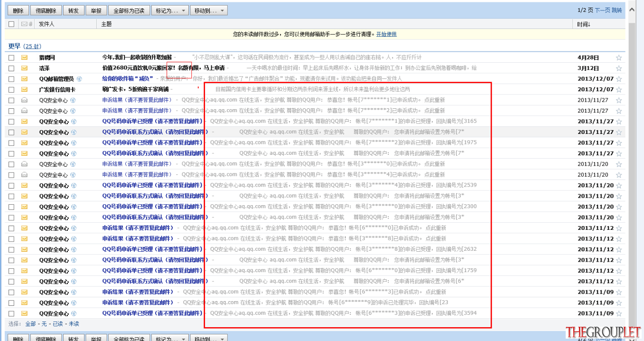This screenshot has height=341, width=644.
Task: Choose 已读 in the 选择 row
Action: tap(58, 324)
